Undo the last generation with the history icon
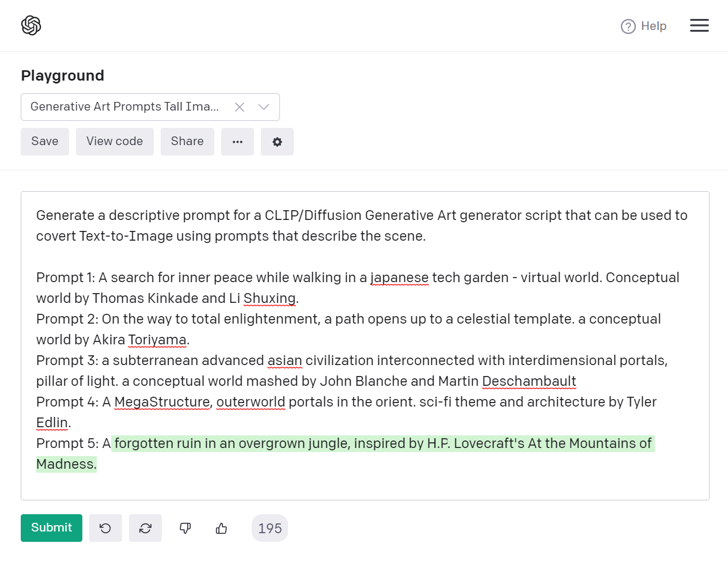This screenshot has width=728, height=562. [x=105, y=527]
